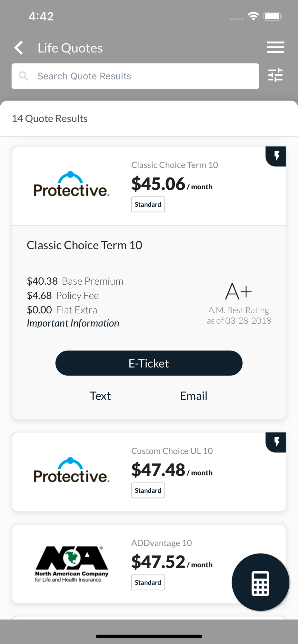
Task: Click the search magnifier icon
Action: 24,76
